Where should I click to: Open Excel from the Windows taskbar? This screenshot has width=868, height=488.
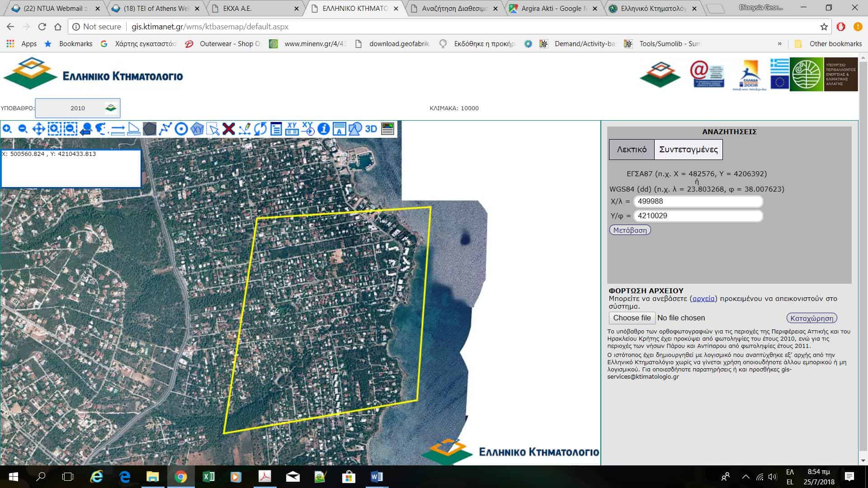208,477
